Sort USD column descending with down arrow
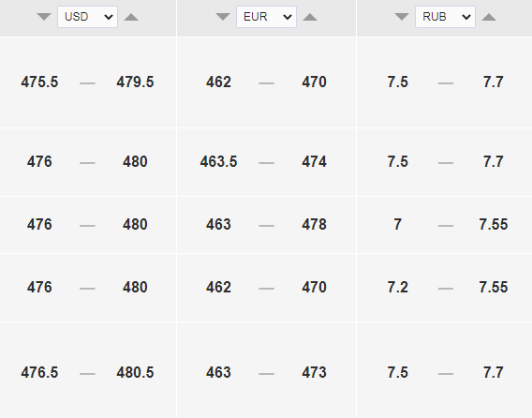Image resolution: width=532 pixels, height=418 pixels. (44, 17)
